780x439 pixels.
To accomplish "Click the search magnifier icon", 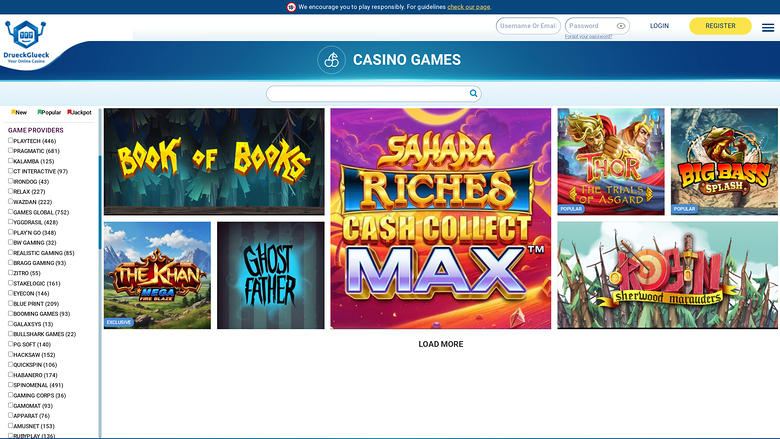I will click(473, 93).
